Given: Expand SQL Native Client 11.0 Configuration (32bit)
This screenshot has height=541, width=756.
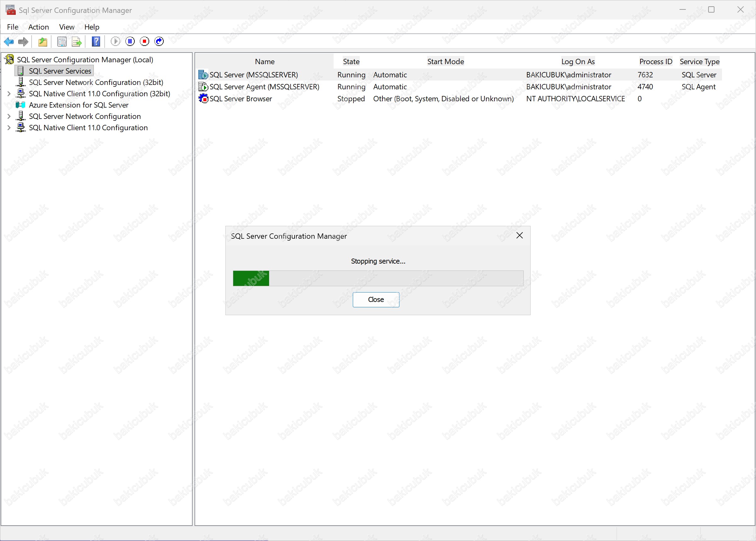Looking at the screenshot, I should [9, 94].
